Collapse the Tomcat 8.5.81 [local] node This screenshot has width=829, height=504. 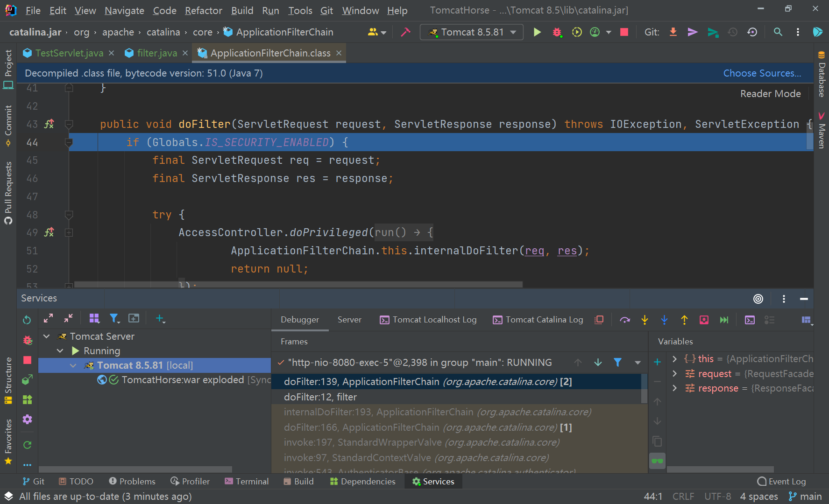73,365
